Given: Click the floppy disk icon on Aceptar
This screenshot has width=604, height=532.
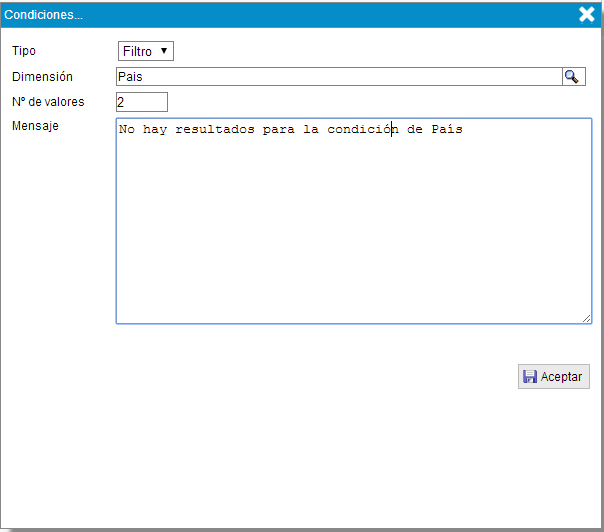Looking at the screenshot, I should pos(530,377).
